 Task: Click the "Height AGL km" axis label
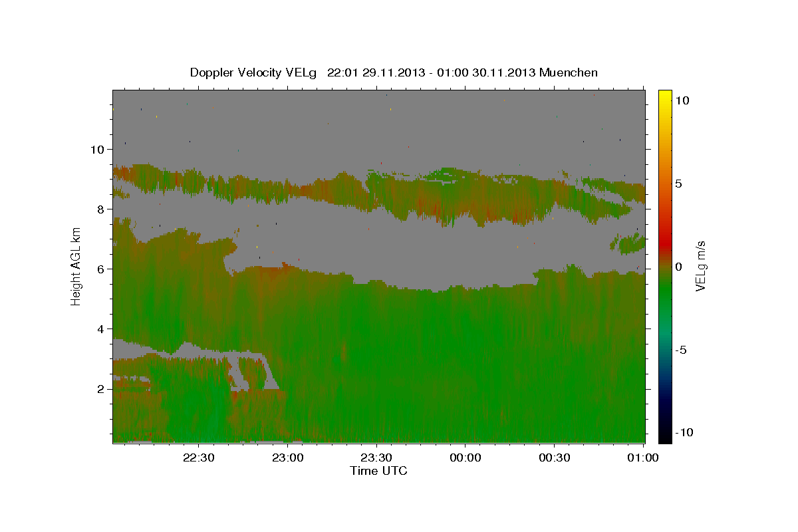76,266
